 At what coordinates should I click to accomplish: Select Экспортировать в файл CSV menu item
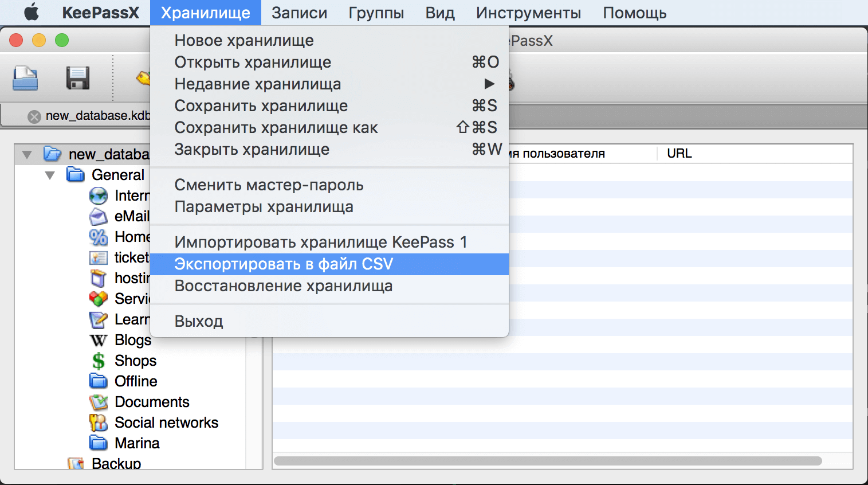click(x=283, y=264)
